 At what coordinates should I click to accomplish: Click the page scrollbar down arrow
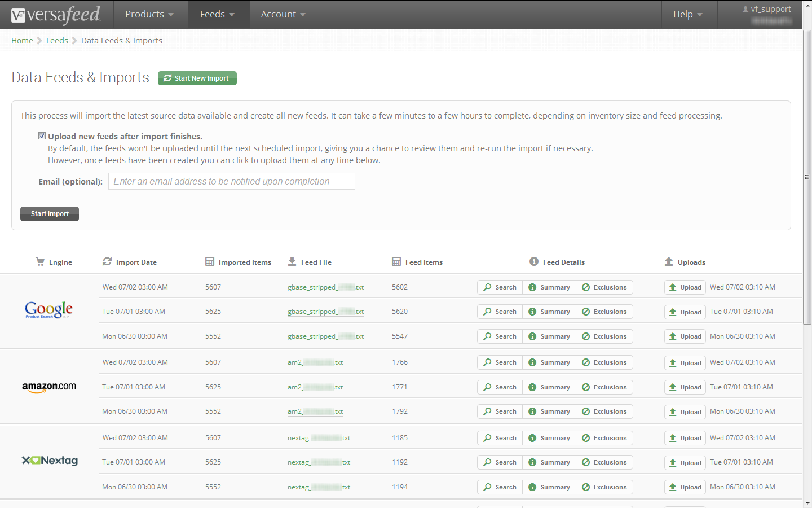pyautogui.click(x=807, y=503)
